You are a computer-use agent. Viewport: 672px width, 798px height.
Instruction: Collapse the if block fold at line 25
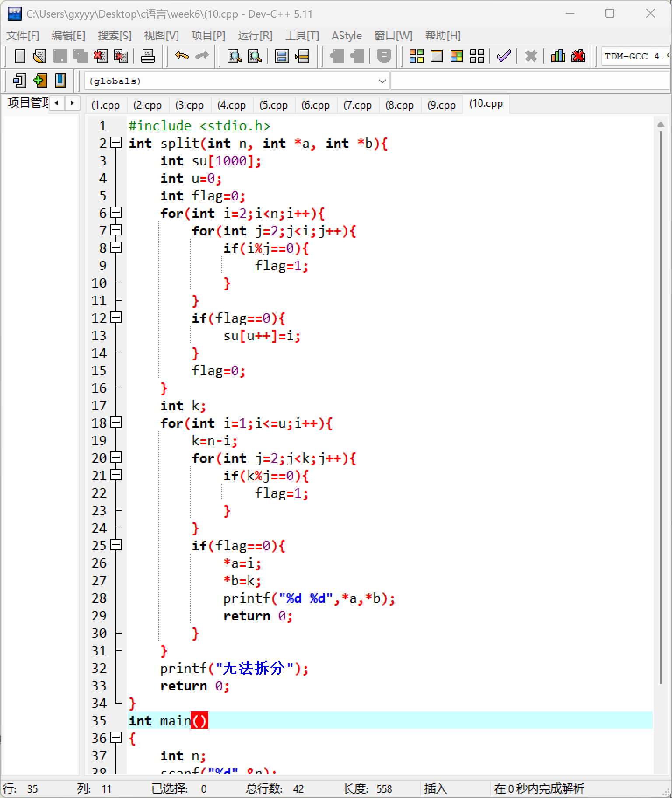click(116, 545)
